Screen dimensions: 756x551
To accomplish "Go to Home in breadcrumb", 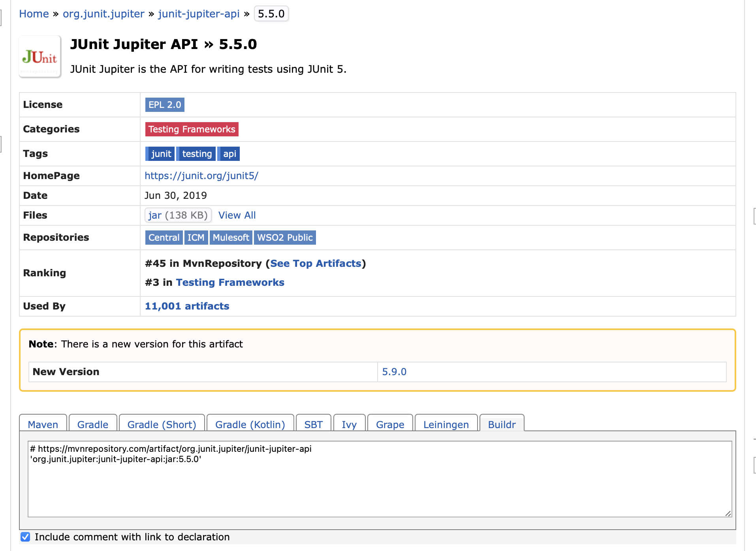I will coord(34,14).
